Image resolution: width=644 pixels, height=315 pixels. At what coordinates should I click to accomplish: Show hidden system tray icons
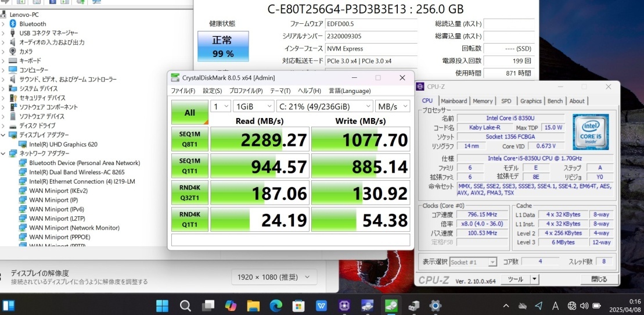[x=506, y=306]
